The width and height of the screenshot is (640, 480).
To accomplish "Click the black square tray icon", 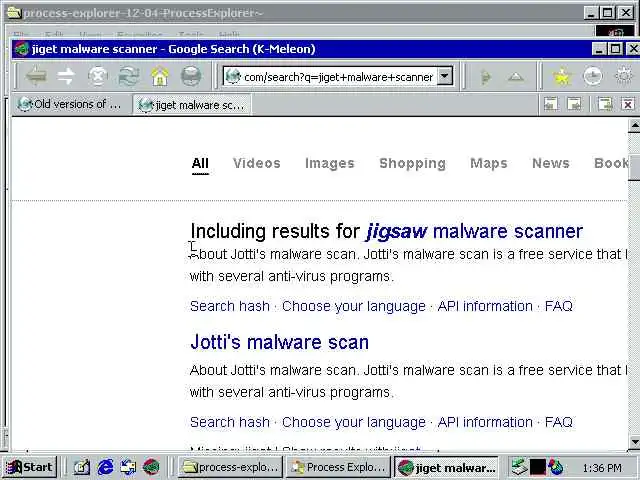I will tap(538, 467).
